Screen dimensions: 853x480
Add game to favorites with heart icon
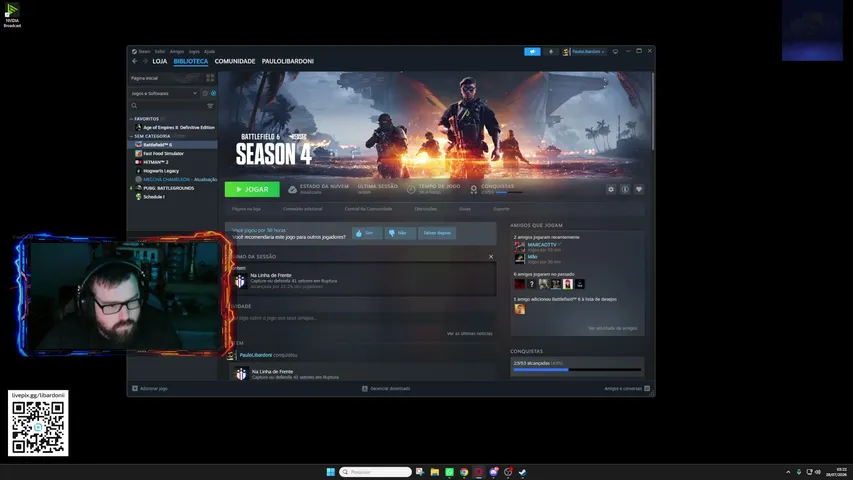click(x=639, y=189)
